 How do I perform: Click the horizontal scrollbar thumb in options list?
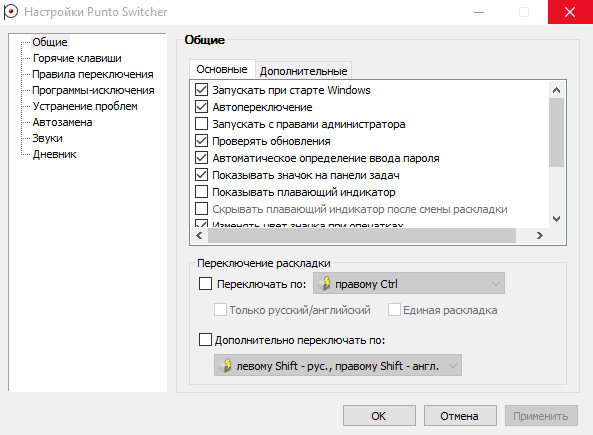click(x=362, y=235)
